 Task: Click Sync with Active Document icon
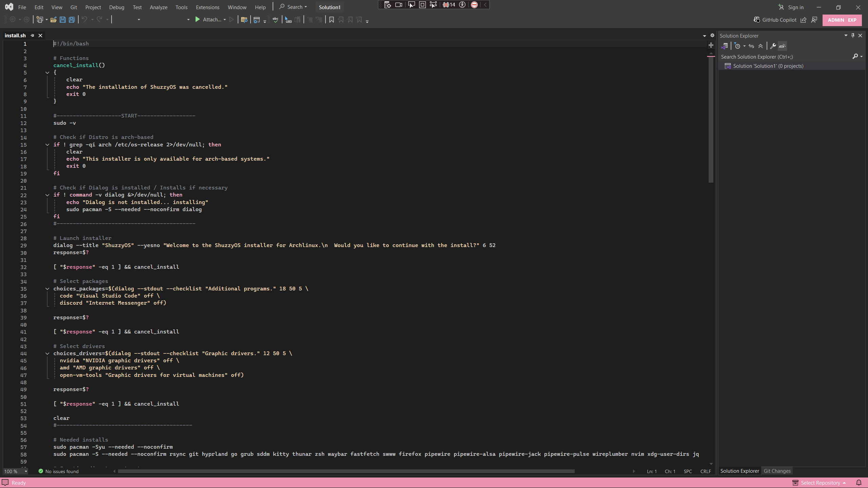tap(751, 46)
